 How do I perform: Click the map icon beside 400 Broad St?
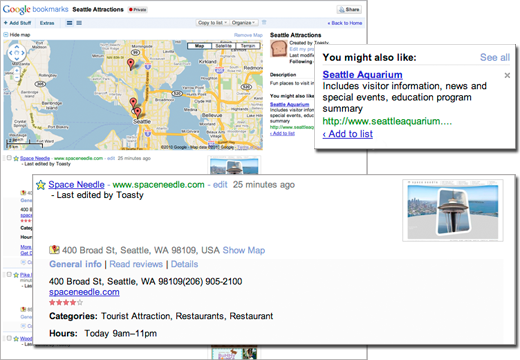54,250
